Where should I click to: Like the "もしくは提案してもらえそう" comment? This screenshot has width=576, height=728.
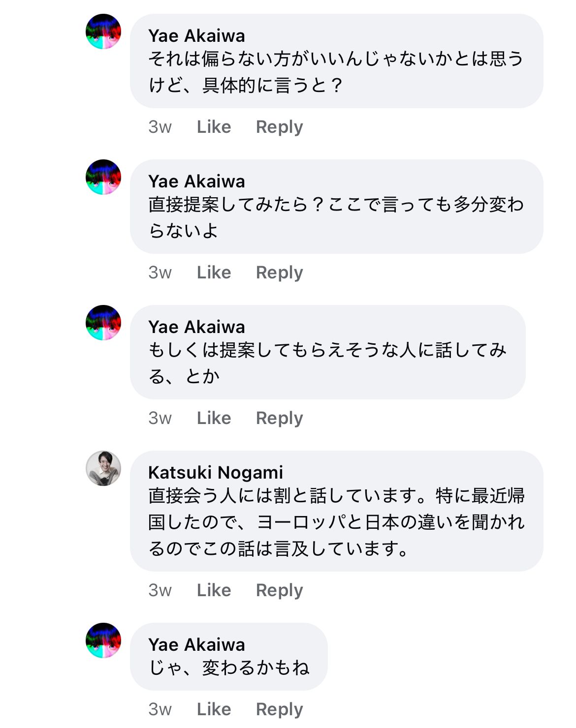214,418
